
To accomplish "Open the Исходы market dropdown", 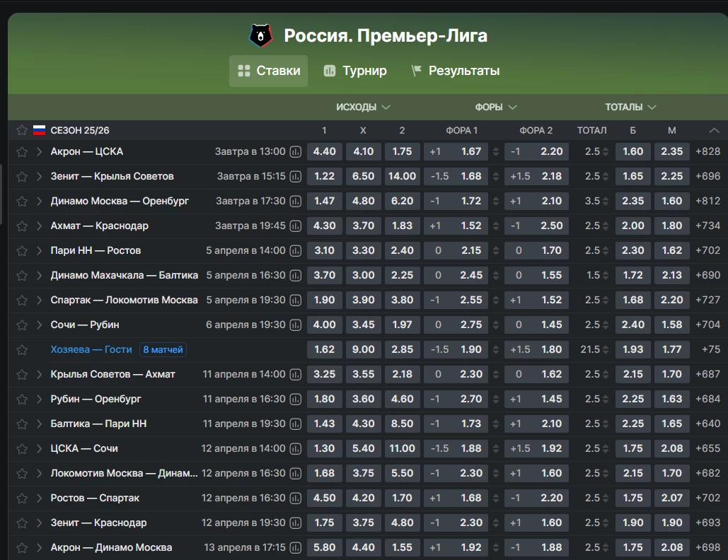I will click(363, 107).
